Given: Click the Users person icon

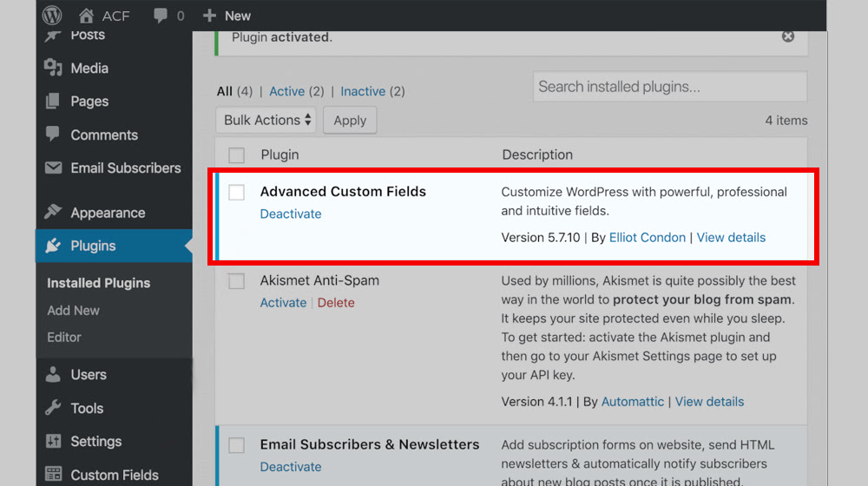Looking at the screenshot, I should point(53,375).
